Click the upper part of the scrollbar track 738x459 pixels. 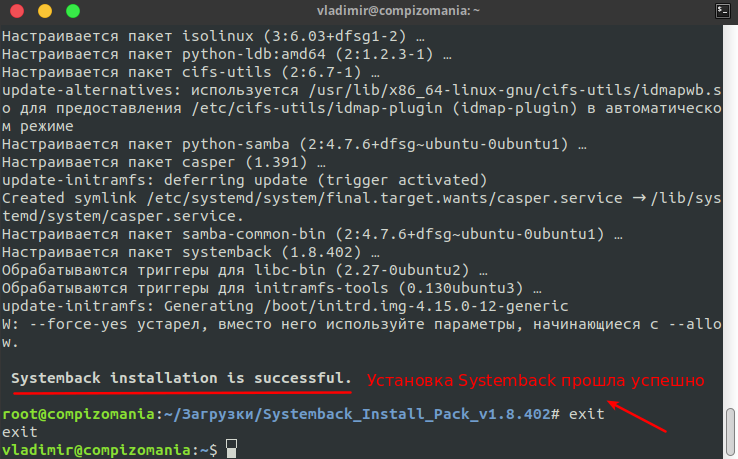coord(731,150)
